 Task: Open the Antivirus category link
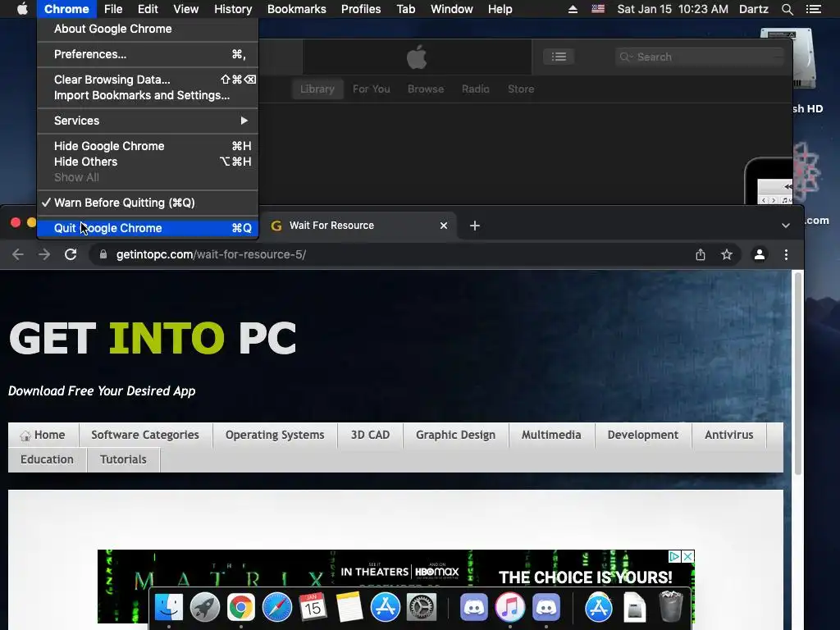[x=729, y=435]
